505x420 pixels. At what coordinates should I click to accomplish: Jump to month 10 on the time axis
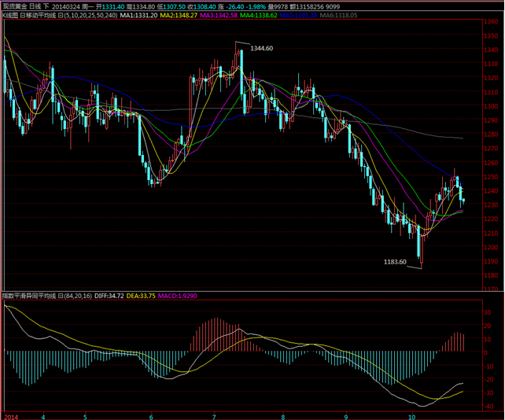point(411,414)
